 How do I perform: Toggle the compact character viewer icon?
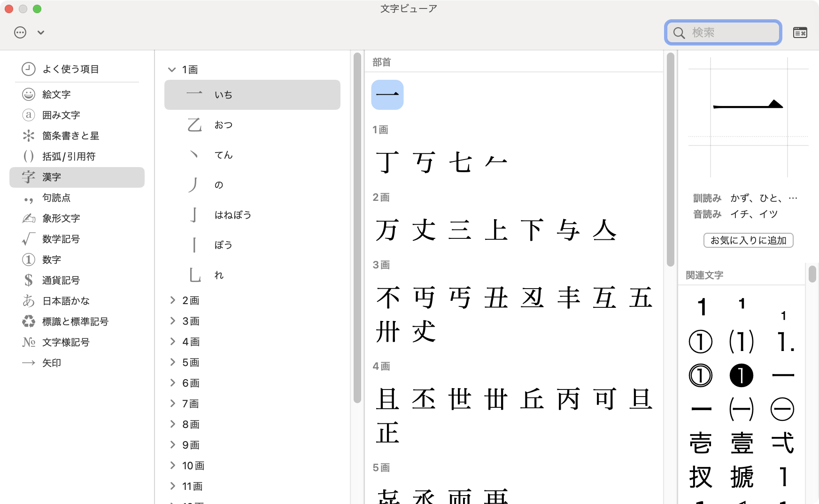(x=800, y=32)
